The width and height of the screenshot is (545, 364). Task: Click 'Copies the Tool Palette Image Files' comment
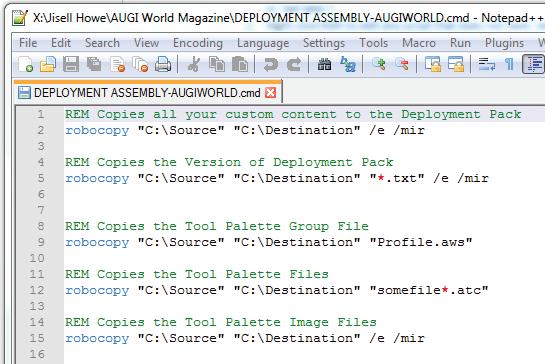[237, 322]
